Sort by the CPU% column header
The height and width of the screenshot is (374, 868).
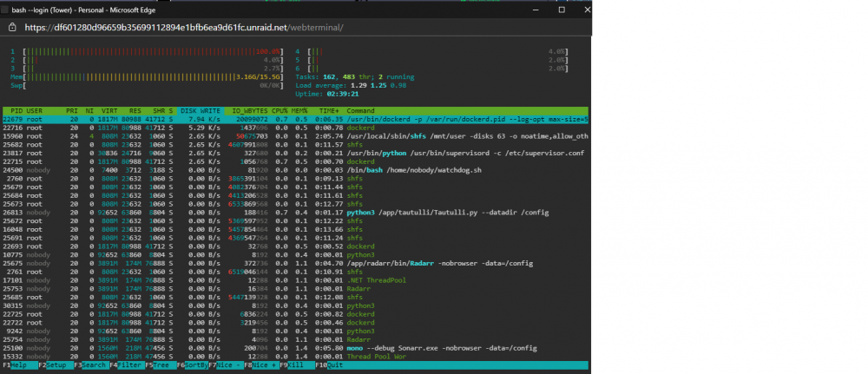tap(279, 111)
